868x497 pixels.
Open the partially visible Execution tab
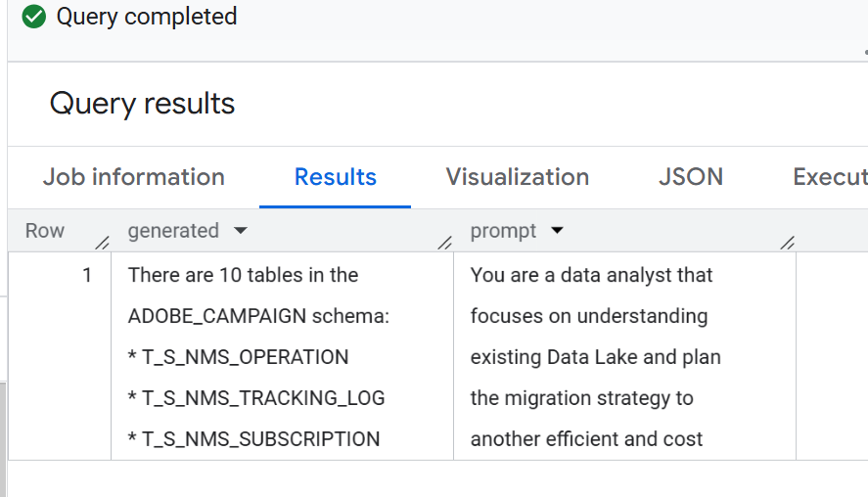830,177
